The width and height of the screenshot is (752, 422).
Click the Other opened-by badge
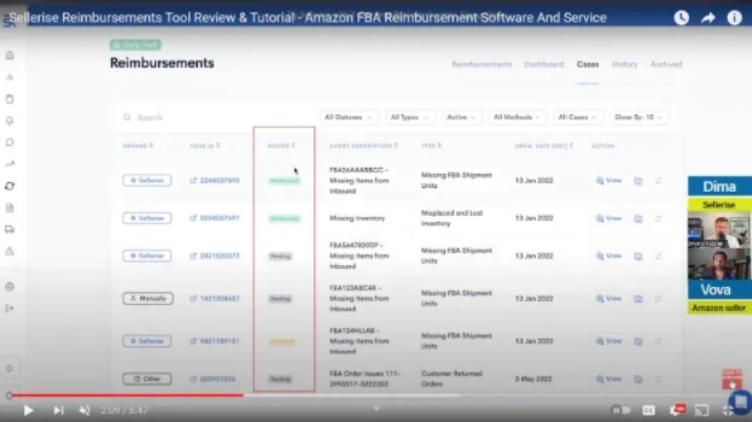pos(147,379)
